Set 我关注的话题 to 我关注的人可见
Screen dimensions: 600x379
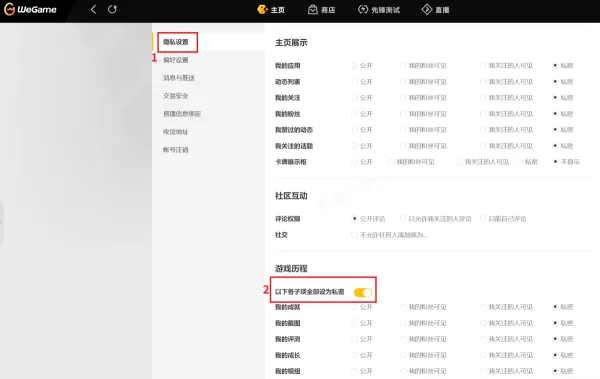click(x=483, y=146)
